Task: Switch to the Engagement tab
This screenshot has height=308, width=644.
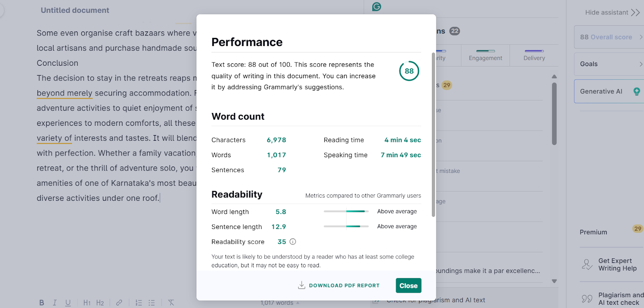Action: (485, 56)
